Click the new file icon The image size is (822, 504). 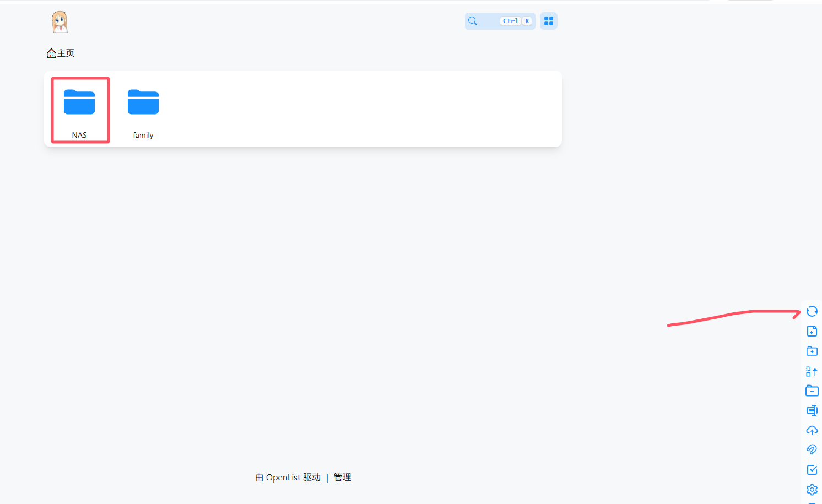[x=812, y=331]
